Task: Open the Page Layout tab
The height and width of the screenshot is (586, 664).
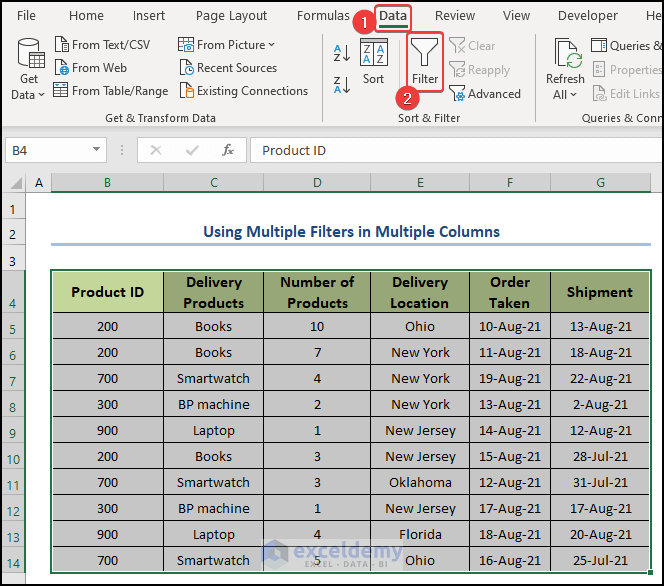Action: click(x=231, y=16)
